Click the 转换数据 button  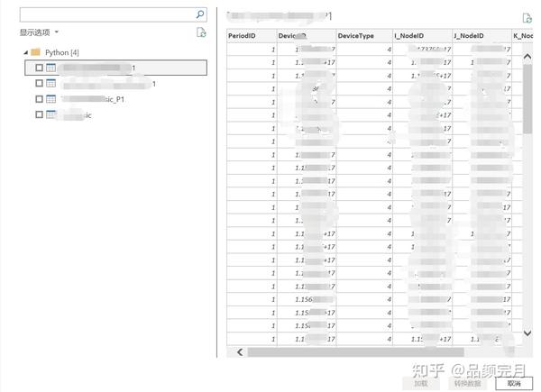click(467, 383)
